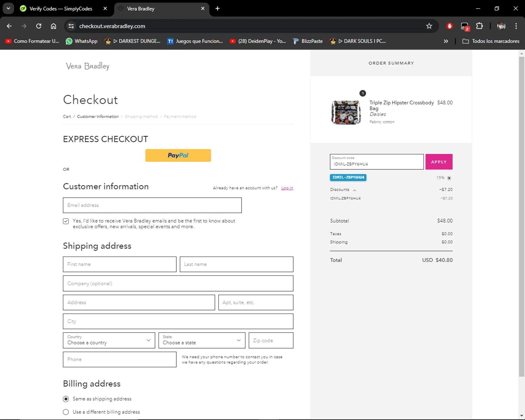Open the extension with badge 2
The height and width of the screenshot is (420, 525).
[465, 26]
